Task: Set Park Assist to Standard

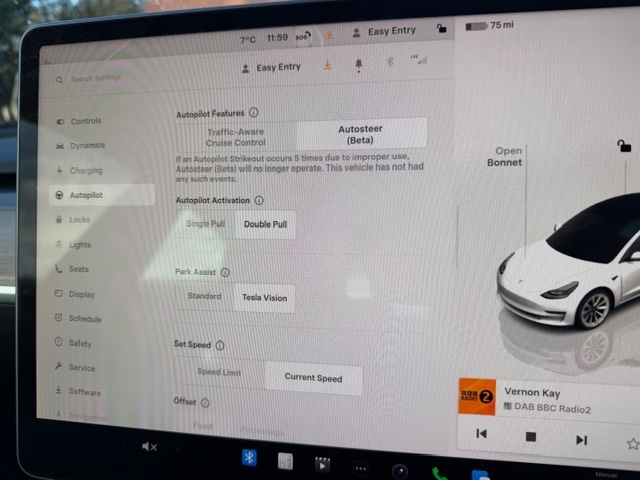Action: 204,296
